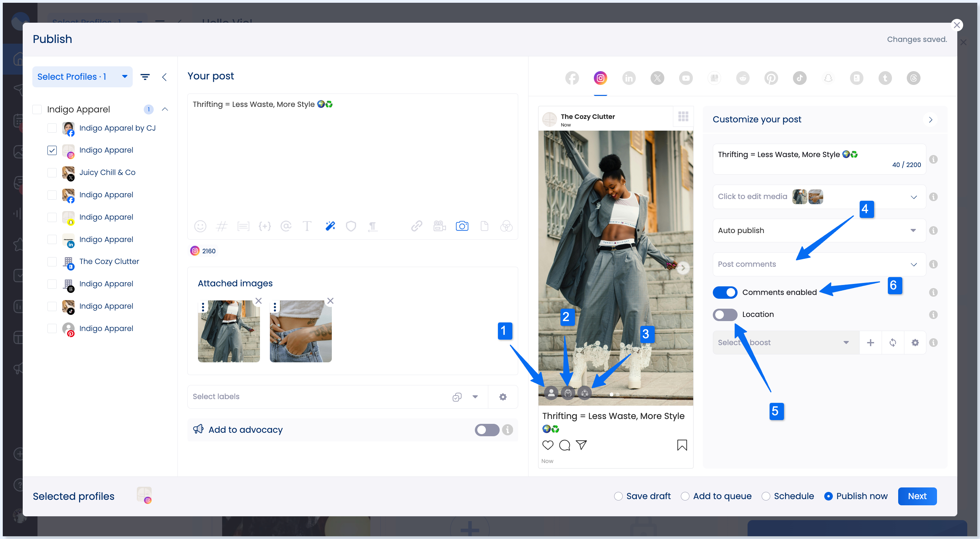Image resolution: width=980 pixels, height=539 pixels.
Task: Click the comment bubble icon under preview
Action: pyautogui.click(x=565, y=445)
